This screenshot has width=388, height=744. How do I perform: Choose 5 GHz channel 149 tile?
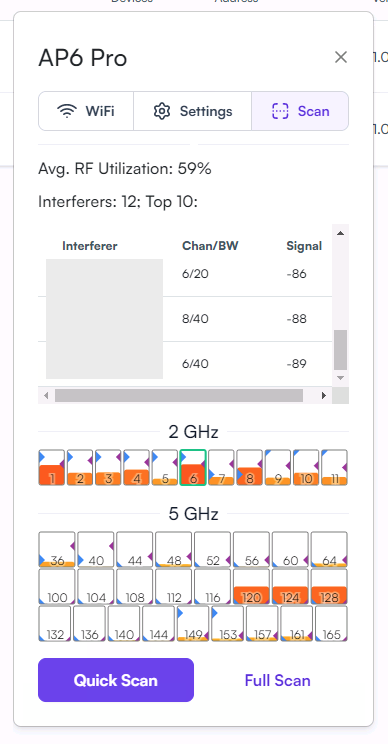coord(193,623)
